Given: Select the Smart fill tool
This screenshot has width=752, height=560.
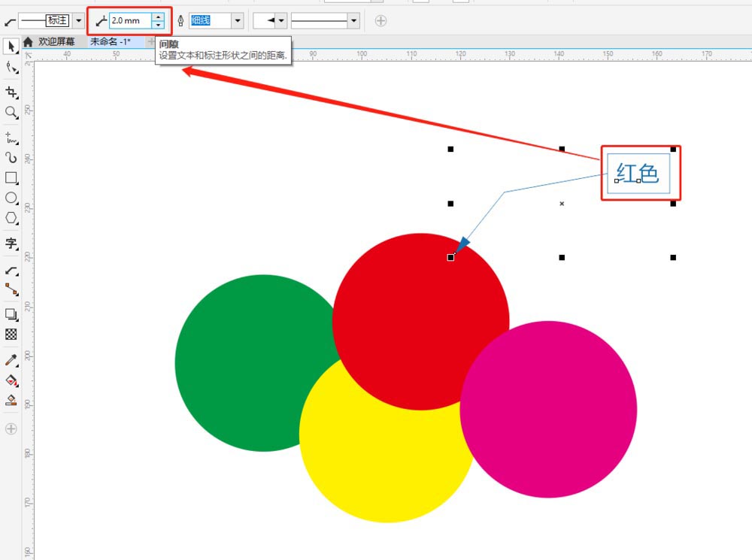Looking at the screenshot, I should [11, 401].
